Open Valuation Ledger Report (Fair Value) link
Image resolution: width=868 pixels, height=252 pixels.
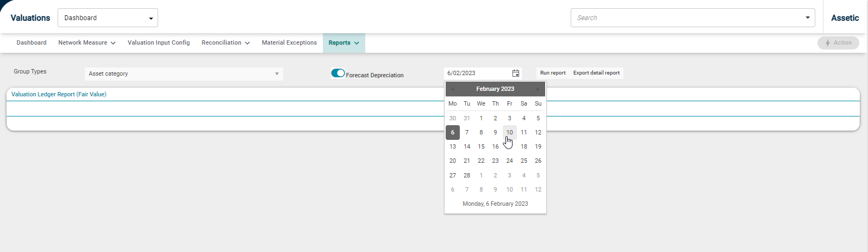coord(59,94)
